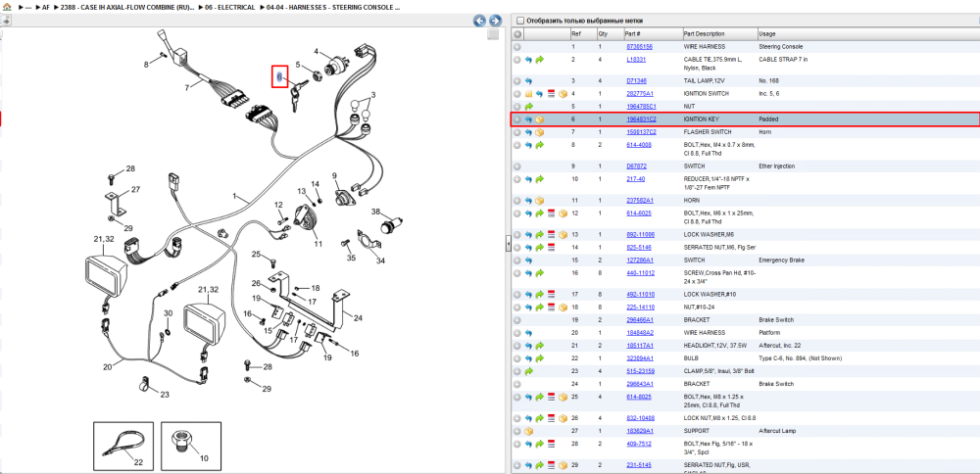Click red list icon on 614-6025 row
Viewport: 980px width, 474px height.
551,213
